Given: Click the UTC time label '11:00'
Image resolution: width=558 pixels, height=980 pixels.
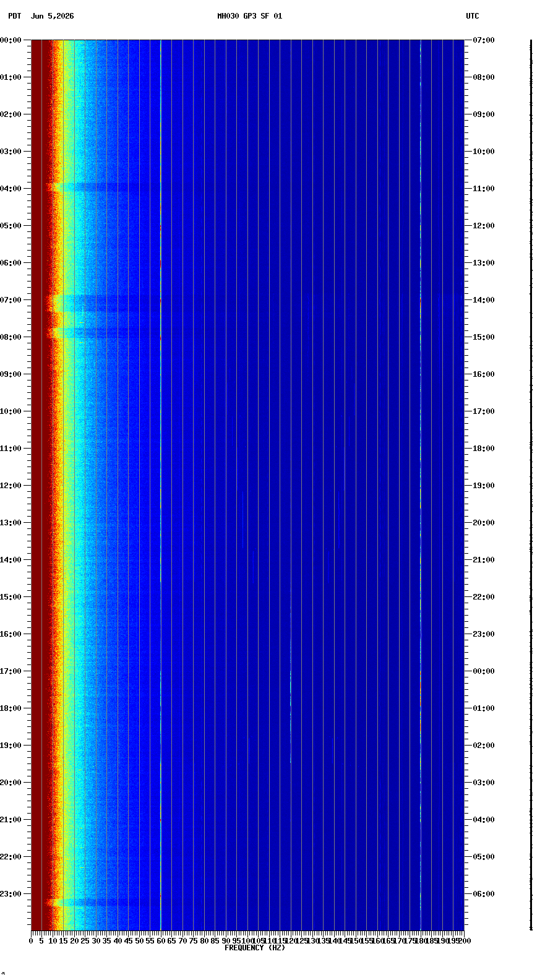Looking at the screenshot, I should [484, 189].
